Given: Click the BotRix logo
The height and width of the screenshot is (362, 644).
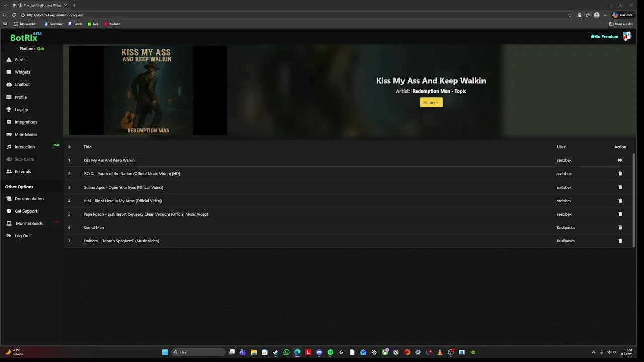Looking at the screenshot, I should click(x=25, y=37).
